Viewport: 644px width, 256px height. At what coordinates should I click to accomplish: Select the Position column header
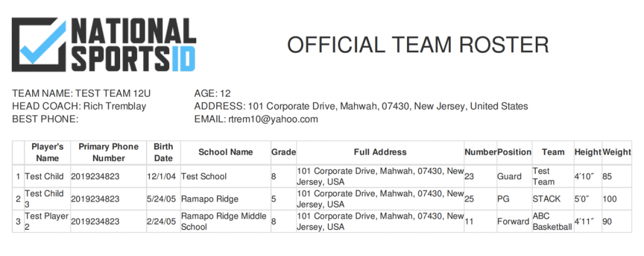coord(514,152)
